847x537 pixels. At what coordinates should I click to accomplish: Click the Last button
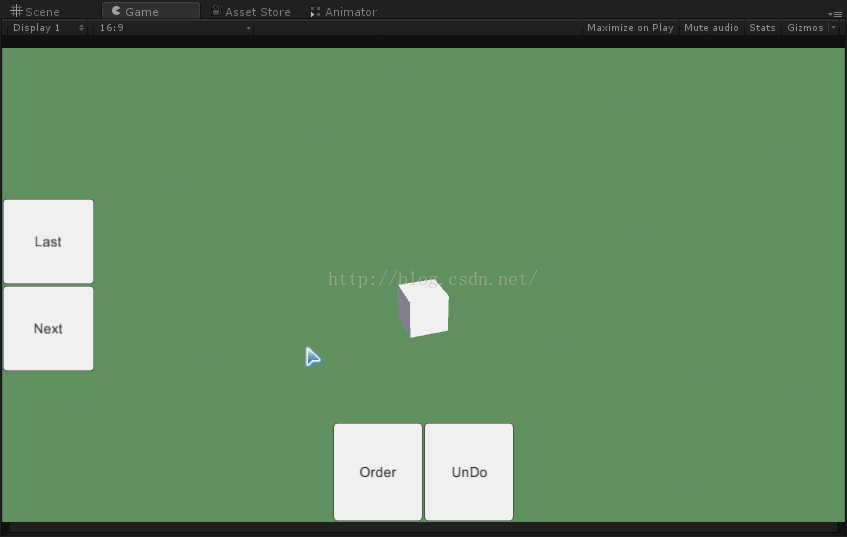click(x=49, y=241)
